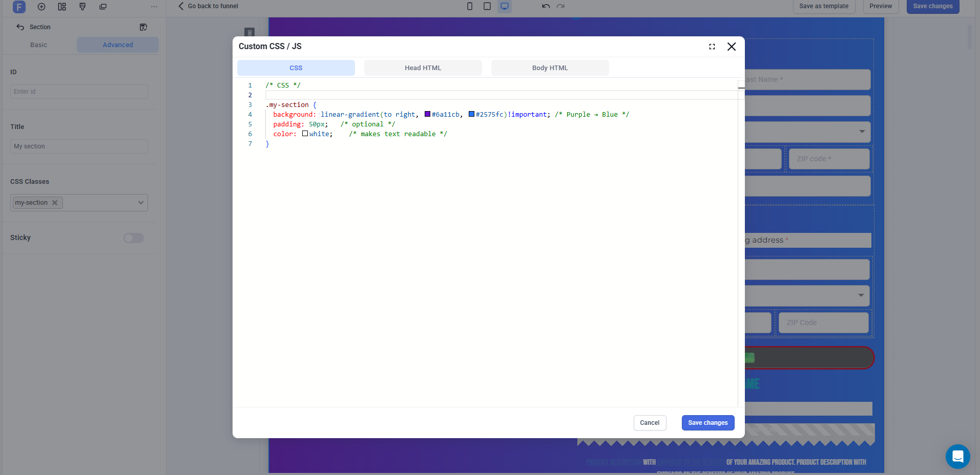Screen dimensions: 980x475
Task: Click the add element plus icon
Action: click(41, 7)
